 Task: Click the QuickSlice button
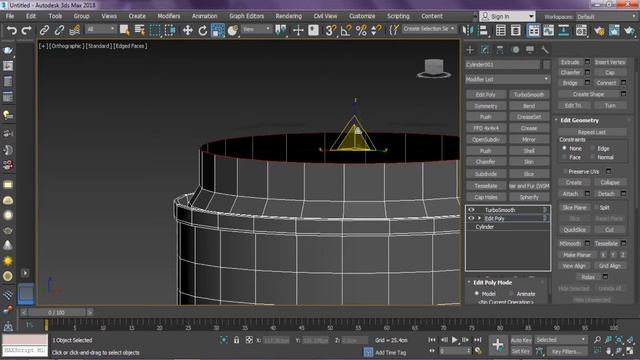point(574,230)
